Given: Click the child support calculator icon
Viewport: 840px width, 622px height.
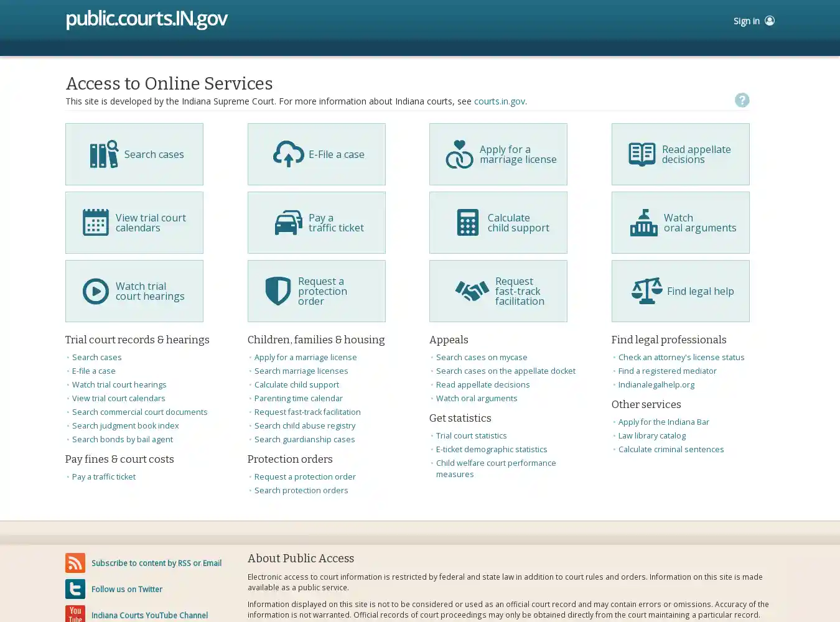Looking at the screenshot, I should (x=468, y=223).
